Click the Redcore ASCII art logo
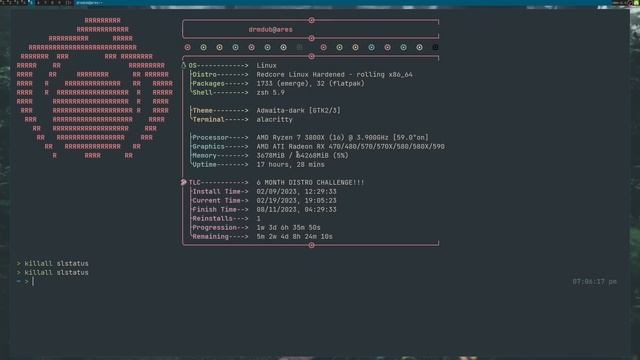The image size is (640, 360). point(94,88)
